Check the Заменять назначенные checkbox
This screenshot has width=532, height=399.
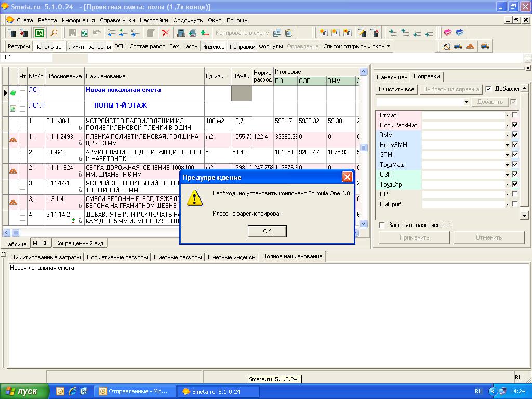(x=382, y=225)
